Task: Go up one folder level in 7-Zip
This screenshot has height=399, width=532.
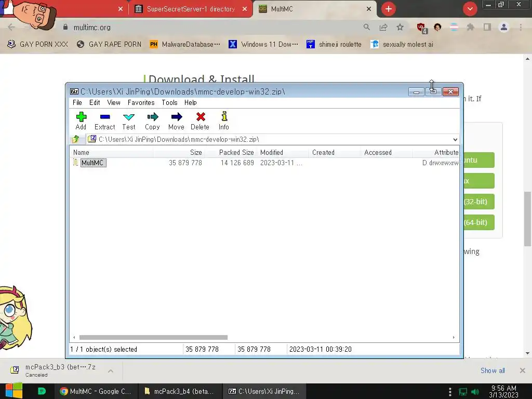Action: 76,139
